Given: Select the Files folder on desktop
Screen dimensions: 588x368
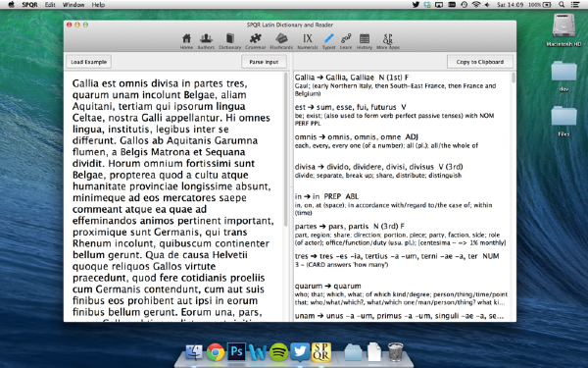Looking at the screenshot, I should [563, 121].
